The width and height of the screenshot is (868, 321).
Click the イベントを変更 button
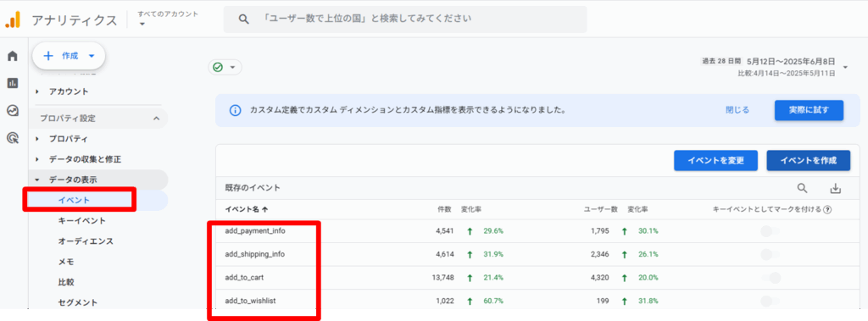tap(715, 161)
